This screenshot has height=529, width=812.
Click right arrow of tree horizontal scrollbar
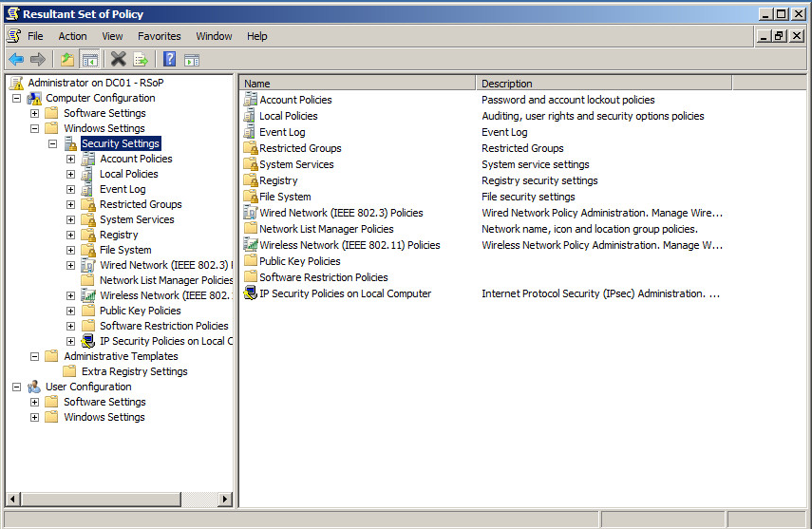tap(225, 500)
